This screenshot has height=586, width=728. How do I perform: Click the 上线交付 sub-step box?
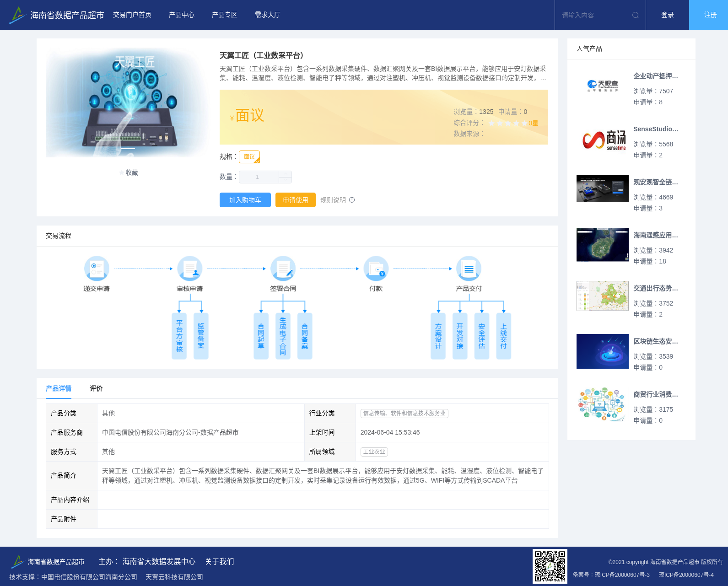point(504,336)
